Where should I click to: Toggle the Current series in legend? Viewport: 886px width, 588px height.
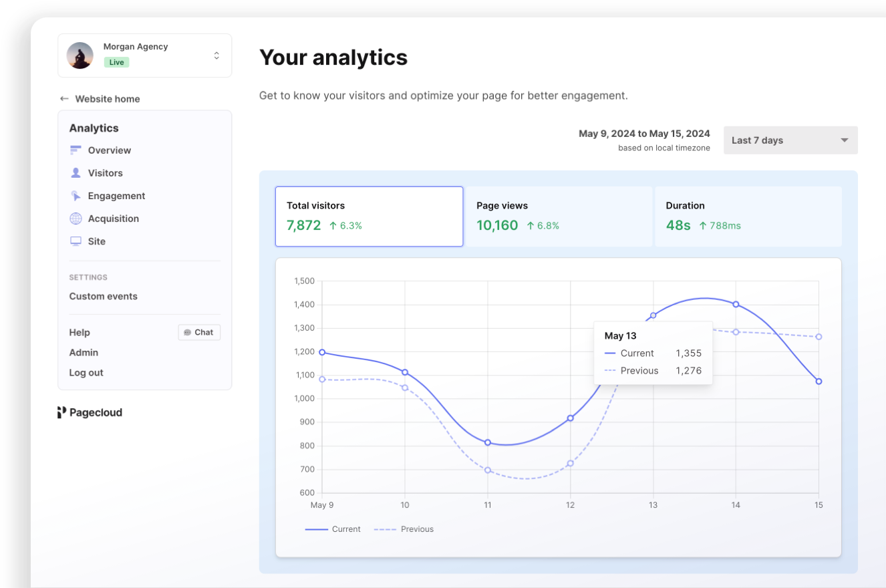(x=333, y=529)
